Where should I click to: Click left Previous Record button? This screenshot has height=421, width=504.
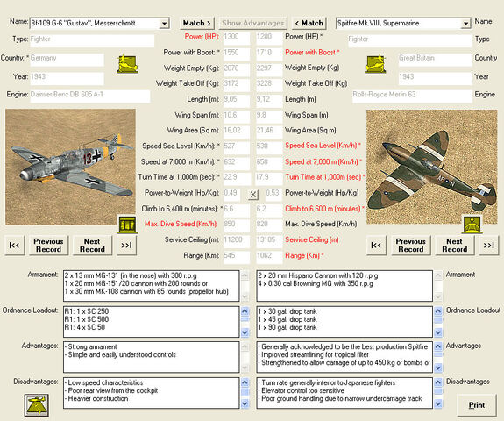(x=48, y=246)
